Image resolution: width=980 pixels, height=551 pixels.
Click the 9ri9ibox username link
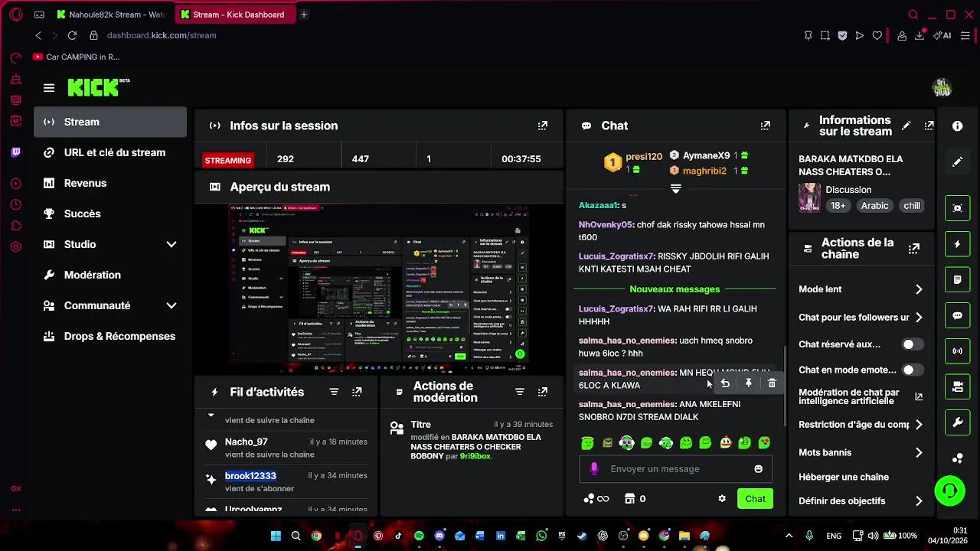[475, 456]
